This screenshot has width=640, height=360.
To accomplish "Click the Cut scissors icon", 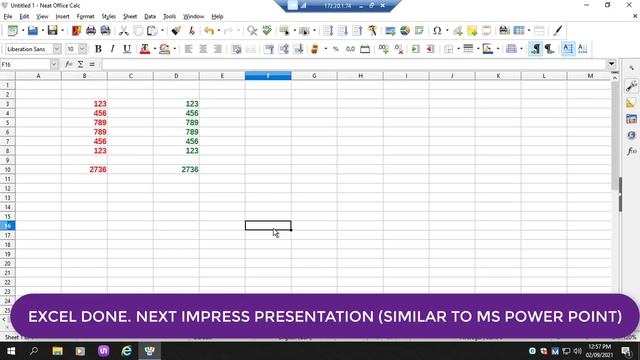I will (x=123, y=31).
